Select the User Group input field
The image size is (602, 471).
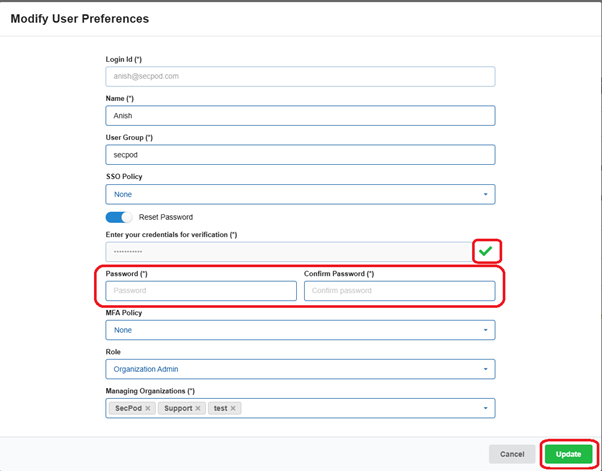tap(300, 155)
